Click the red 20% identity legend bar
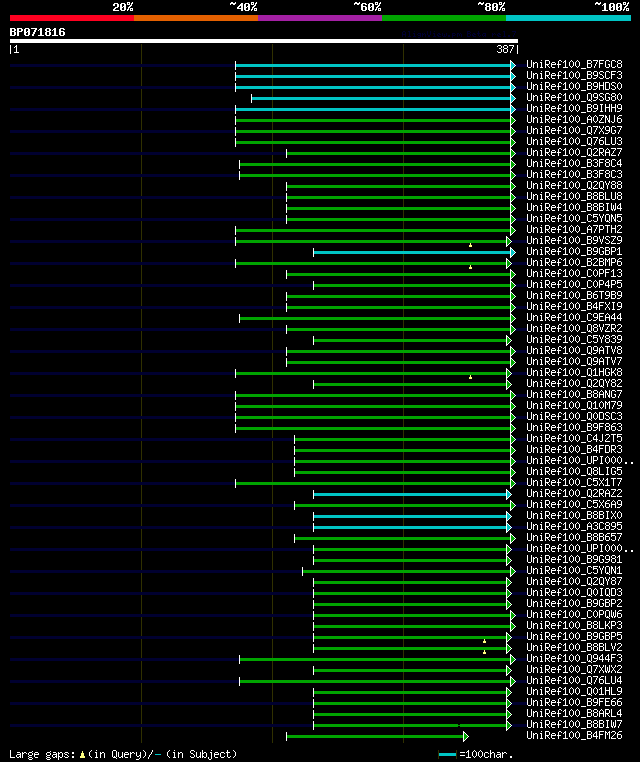Viewport: 640px width, 762px height. pyautogui.click(x=71, y=18)
